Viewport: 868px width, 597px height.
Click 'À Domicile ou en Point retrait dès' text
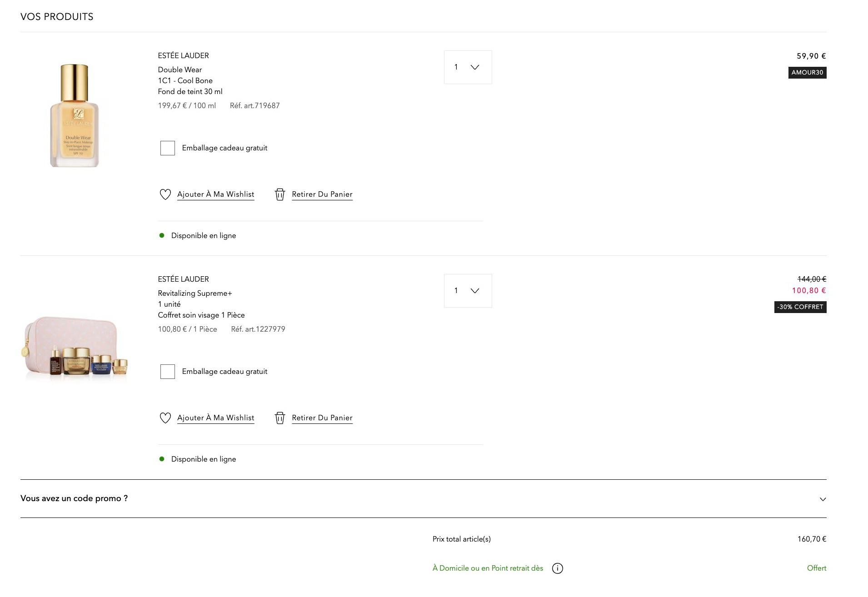coord(488,568)
